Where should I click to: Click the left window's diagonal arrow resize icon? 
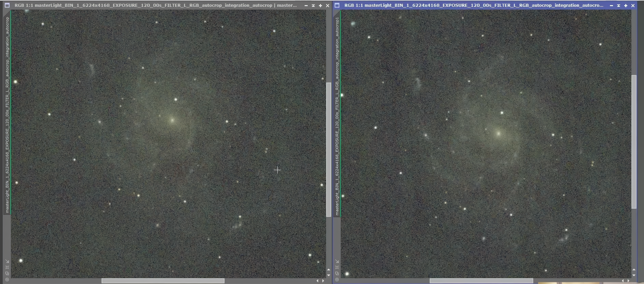pyautogui.click(x=7, y=261)
